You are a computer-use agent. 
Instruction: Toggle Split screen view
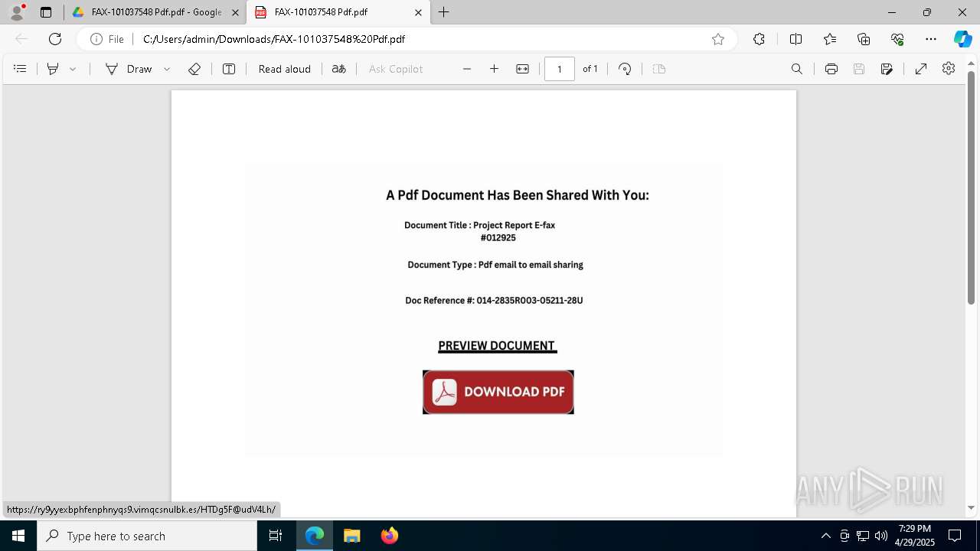coord(795,39)
